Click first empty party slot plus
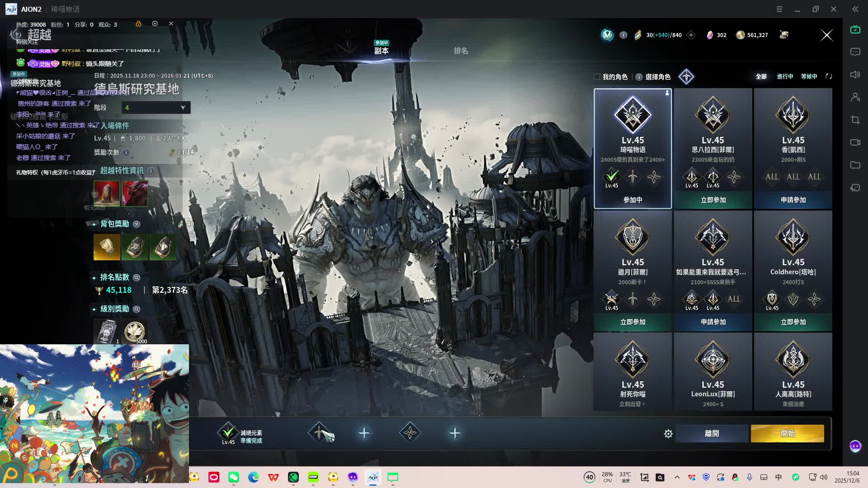Viewport: 868px width, 488px height. pyautogui.click(x=364, y=433)
